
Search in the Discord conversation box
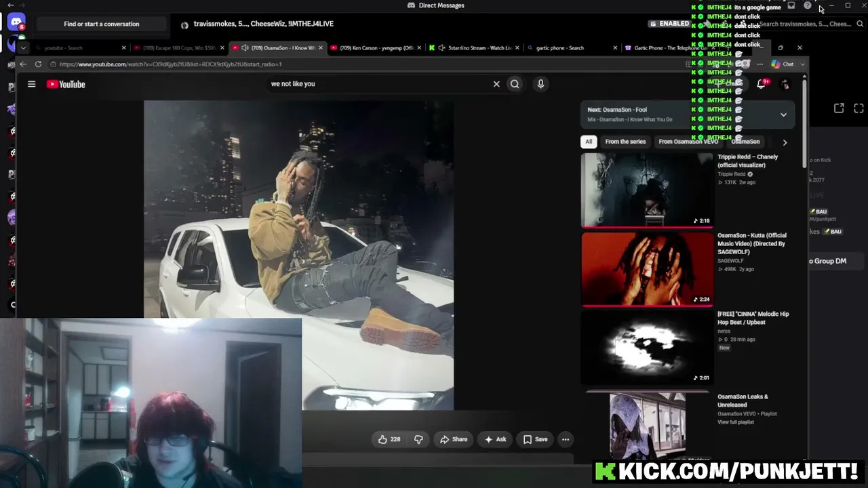[810, 24]
